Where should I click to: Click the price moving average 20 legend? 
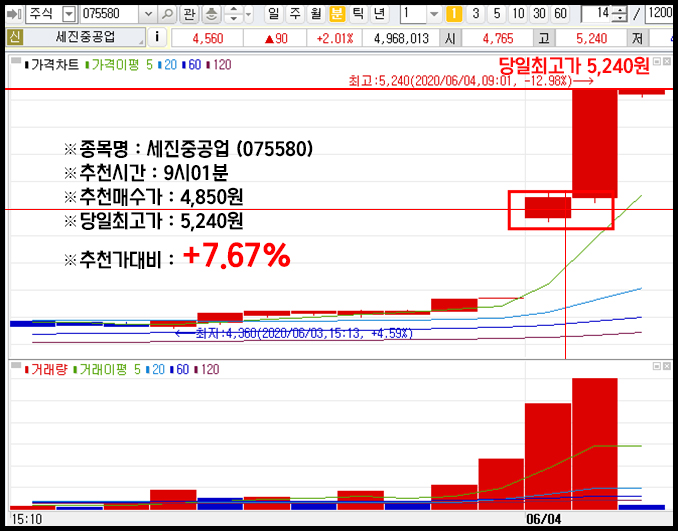tap(168, 65)
